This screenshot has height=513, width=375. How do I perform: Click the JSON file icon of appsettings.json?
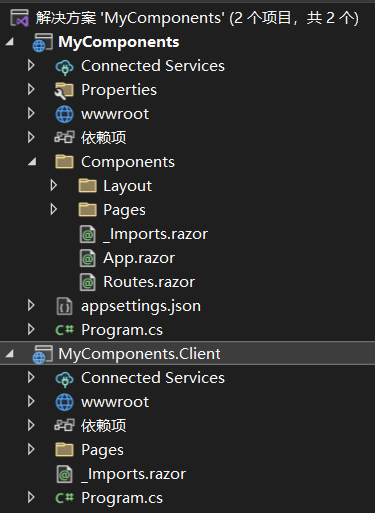pyautogui.click(x=64, y=306)
